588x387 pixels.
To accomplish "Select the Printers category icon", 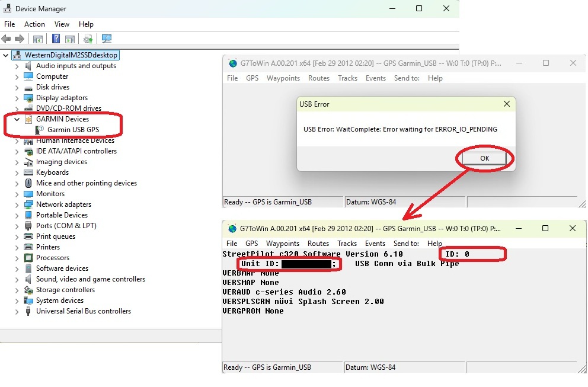I will (28, 247).
